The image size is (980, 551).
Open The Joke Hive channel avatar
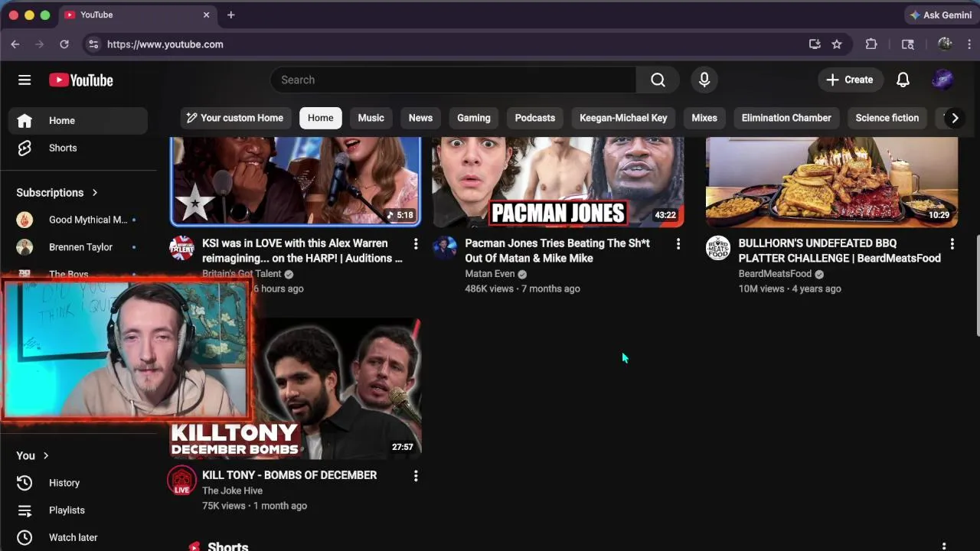point(182,481)
